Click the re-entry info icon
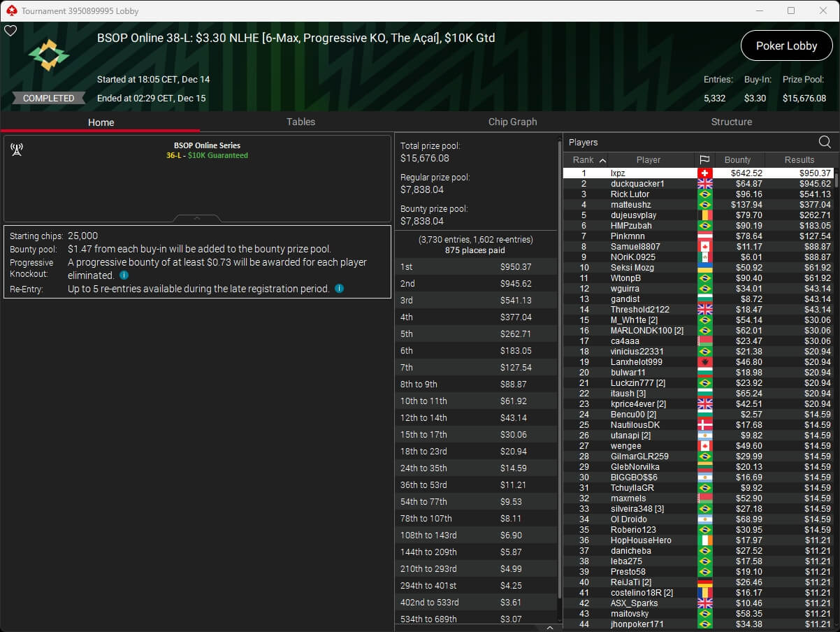Image resolution: width=840 pixels, height=632 pixels. pos(339,288)
